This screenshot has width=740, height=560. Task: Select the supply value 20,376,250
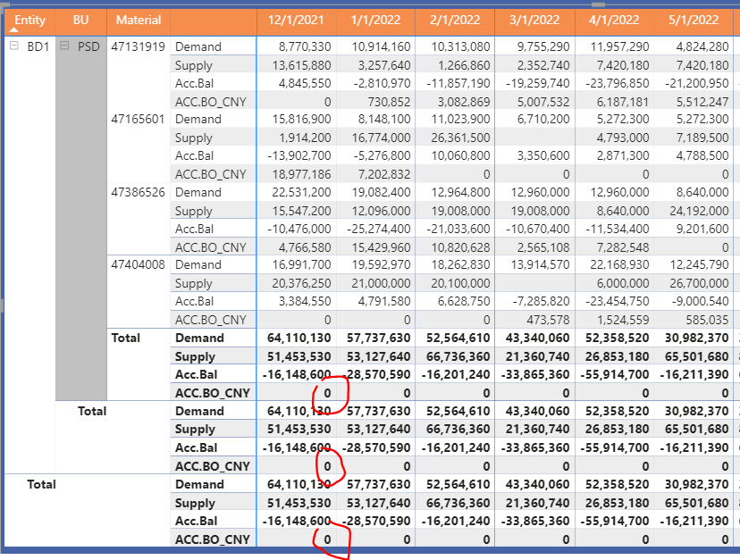[x=301, y=283]
